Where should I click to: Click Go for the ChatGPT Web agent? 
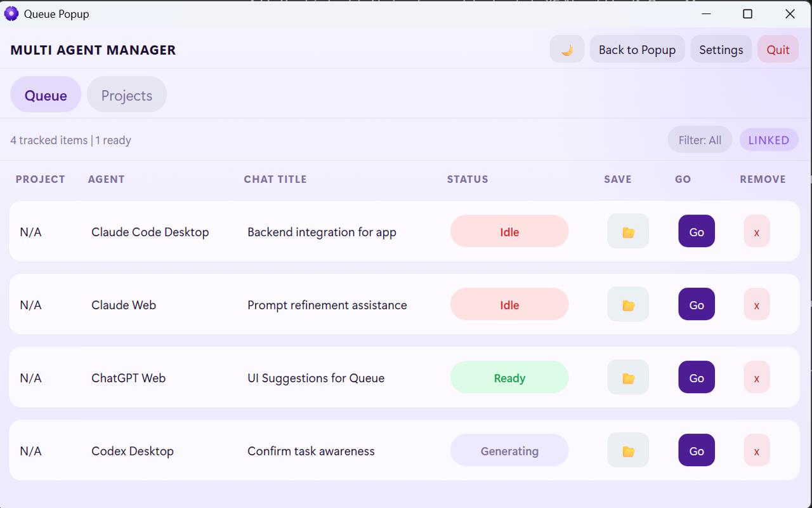[x=696, y=377]
